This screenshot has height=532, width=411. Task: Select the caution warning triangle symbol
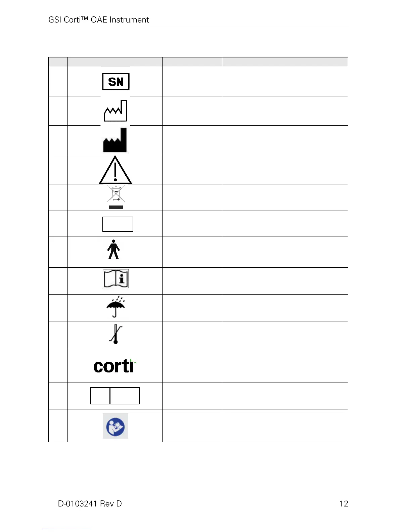click(x=115, y=170)
